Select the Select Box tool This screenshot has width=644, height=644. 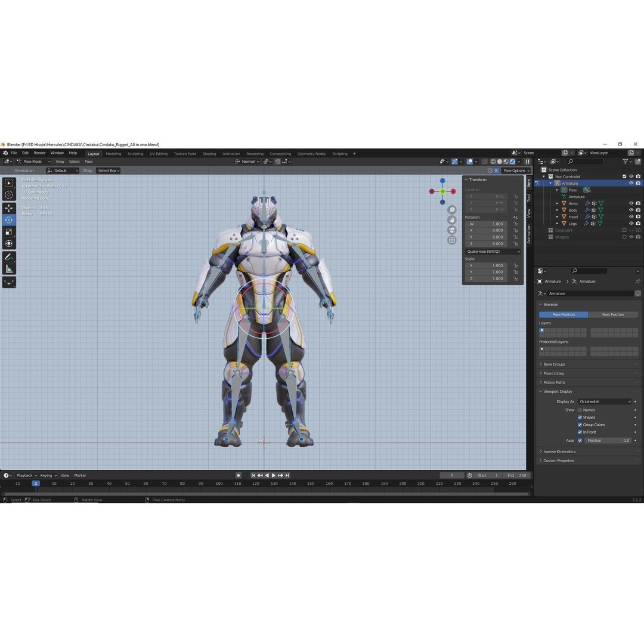tap(8, 183)
